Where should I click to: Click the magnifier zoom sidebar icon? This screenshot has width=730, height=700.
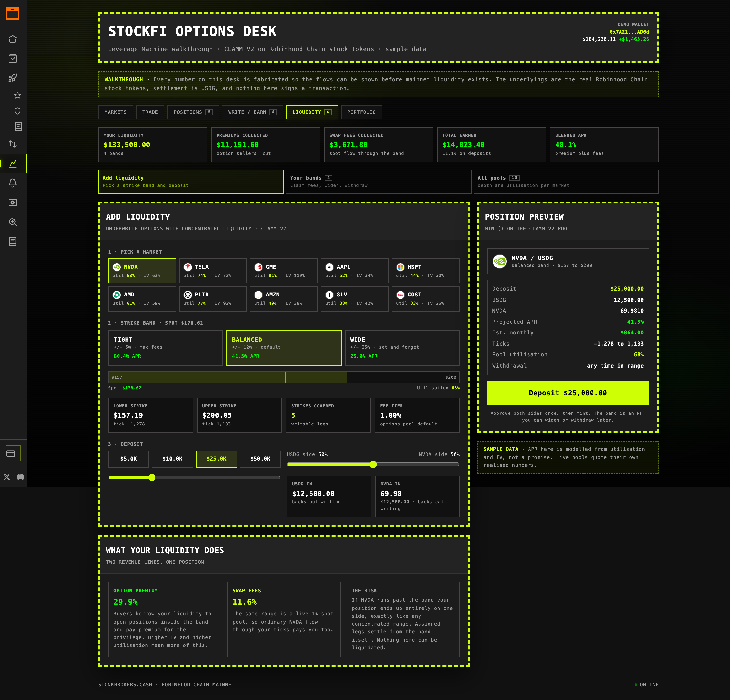point(13,222)
